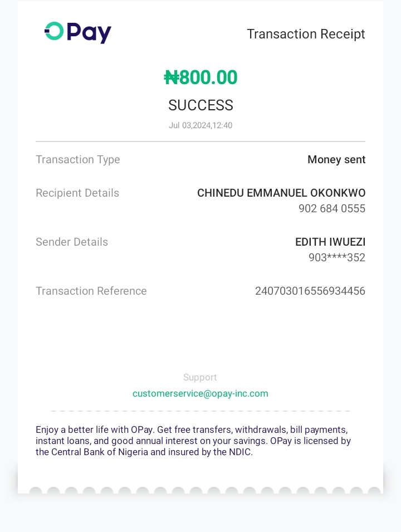
Task: Tap the masked sender number 903****352
Action: coord(337,258)
